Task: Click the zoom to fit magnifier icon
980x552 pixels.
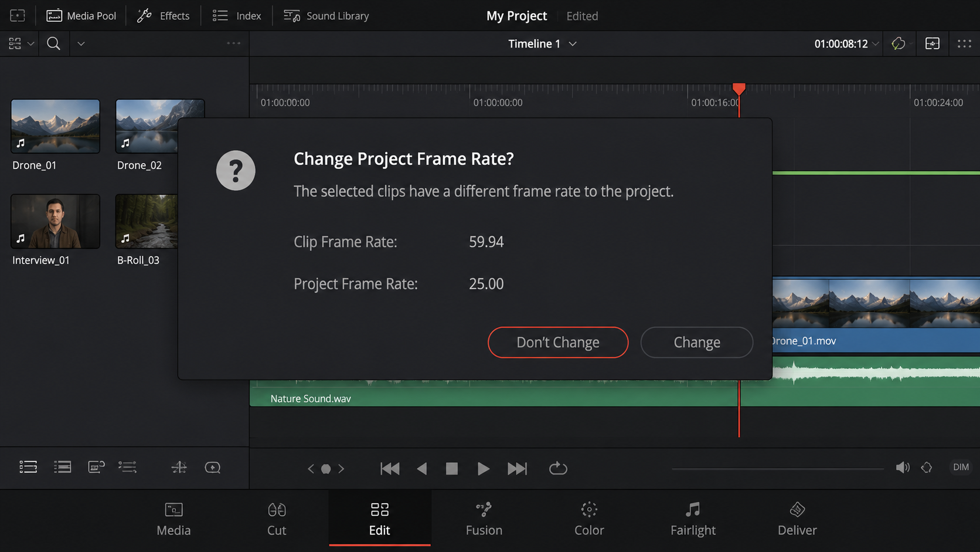Action: (x=212, y=467)
